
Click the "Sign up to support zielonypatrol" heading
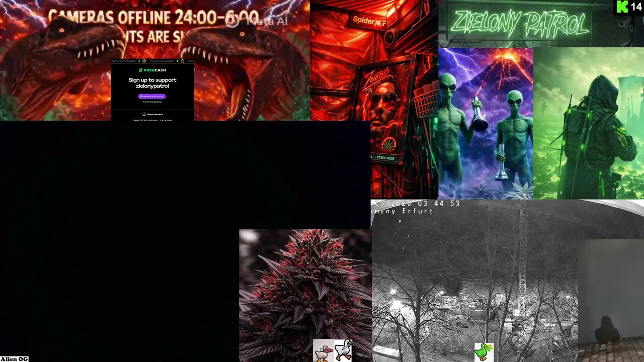152,83
